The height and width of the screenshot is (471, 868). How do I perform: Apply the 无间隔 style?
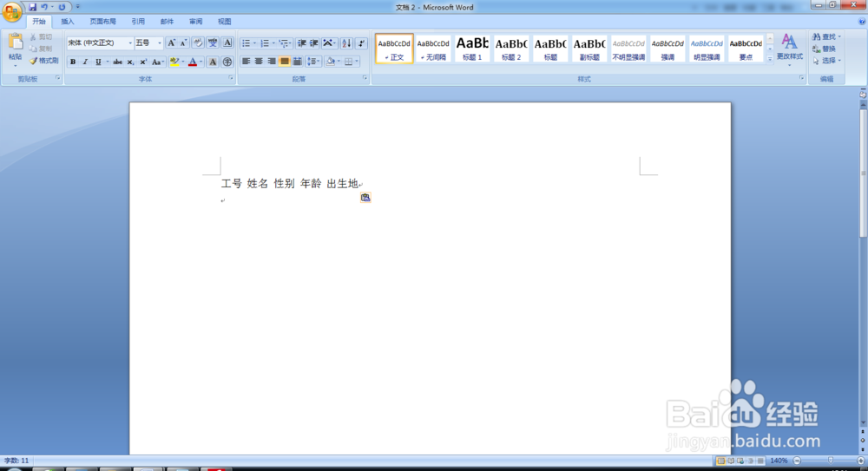coord(433,49)
